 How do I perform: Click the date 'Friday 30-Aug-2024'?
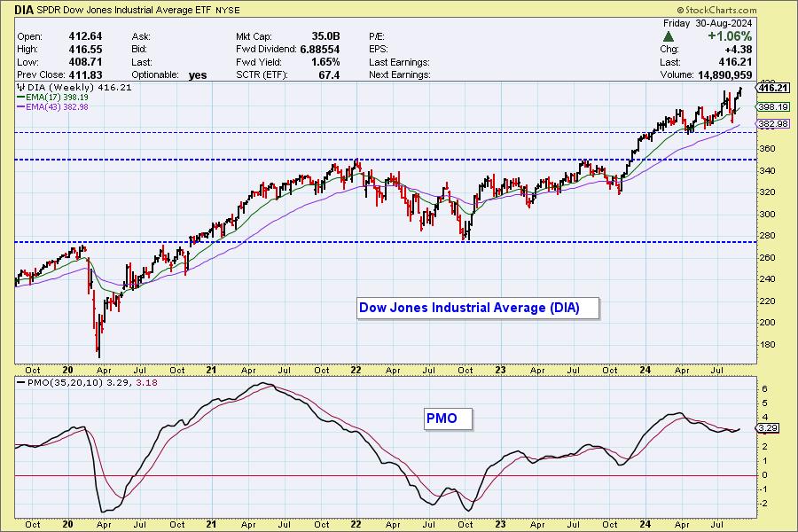click(708, 23)
